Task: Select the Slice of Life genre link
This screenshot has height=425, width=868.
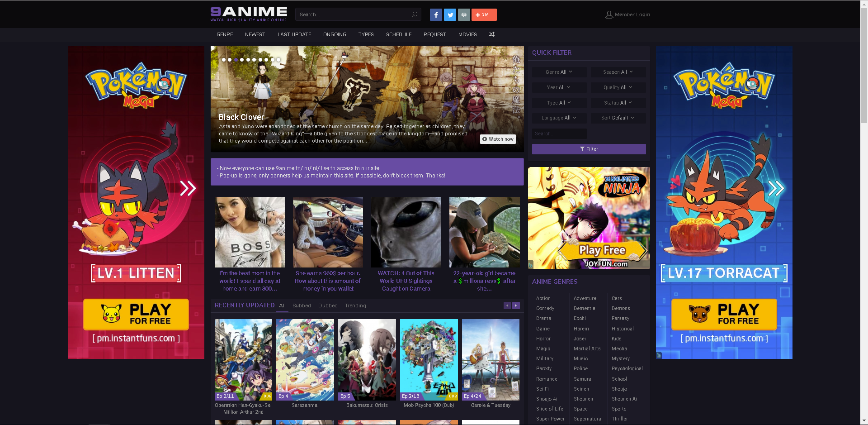Action: [549, 409]
